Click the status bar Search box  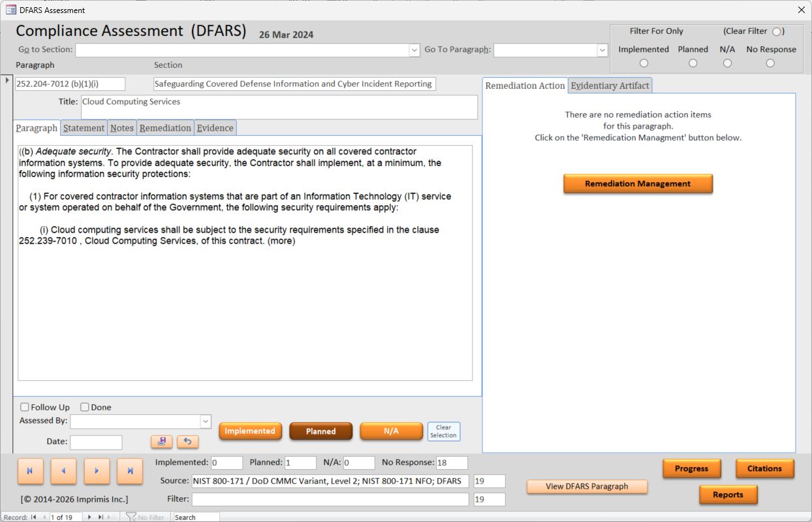click(x=196, y=517)
